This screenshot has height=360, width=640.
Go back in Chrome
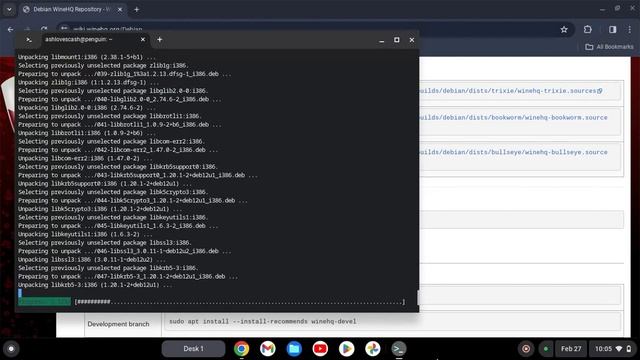pos(11,29)
